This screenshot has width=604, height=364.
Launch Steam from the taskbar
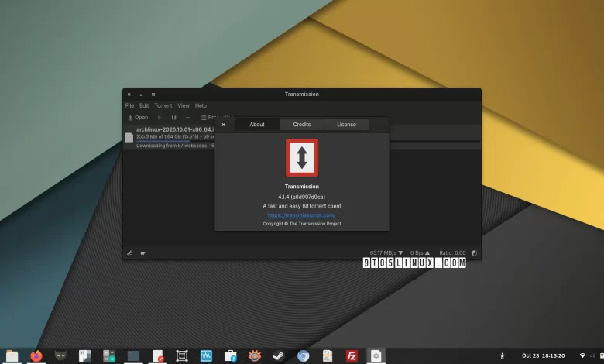[279, 355]
